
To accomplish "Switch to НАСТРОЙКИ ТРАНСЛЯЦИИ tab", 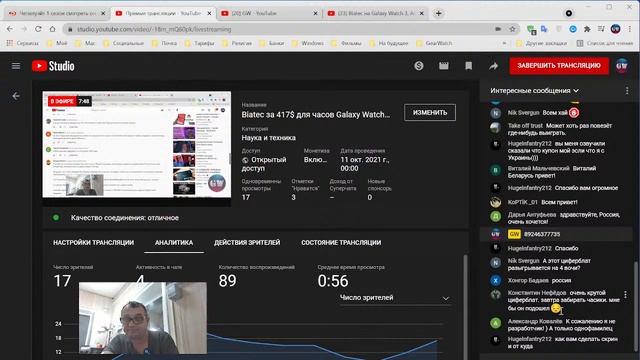I will (x=93, y=242).
